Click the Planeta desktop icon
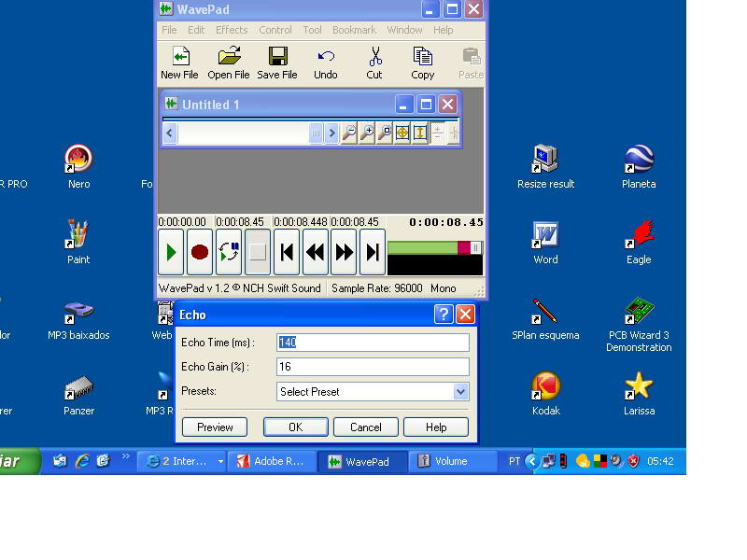 pyautogui.click(x=639, y=167)
